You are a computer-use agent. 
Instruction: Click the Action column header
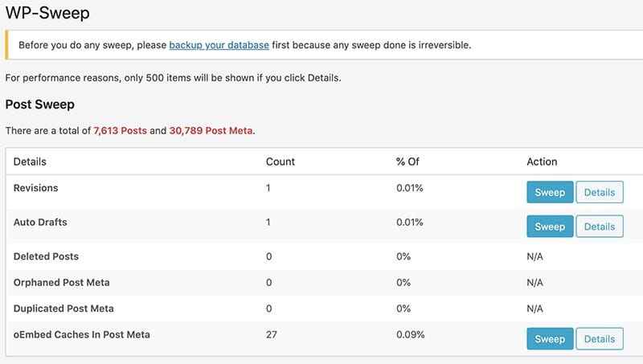click(x=542, y=162)
